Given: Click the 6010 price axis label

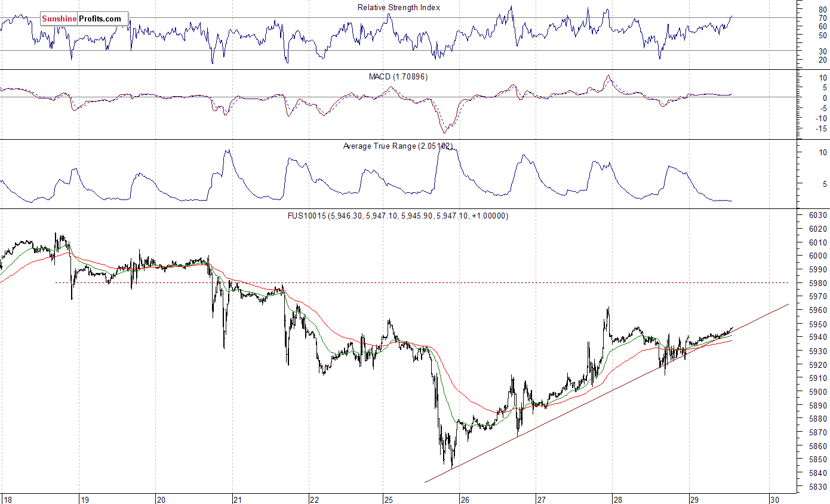Looking at the screenshot, I should tap(818, 242).
